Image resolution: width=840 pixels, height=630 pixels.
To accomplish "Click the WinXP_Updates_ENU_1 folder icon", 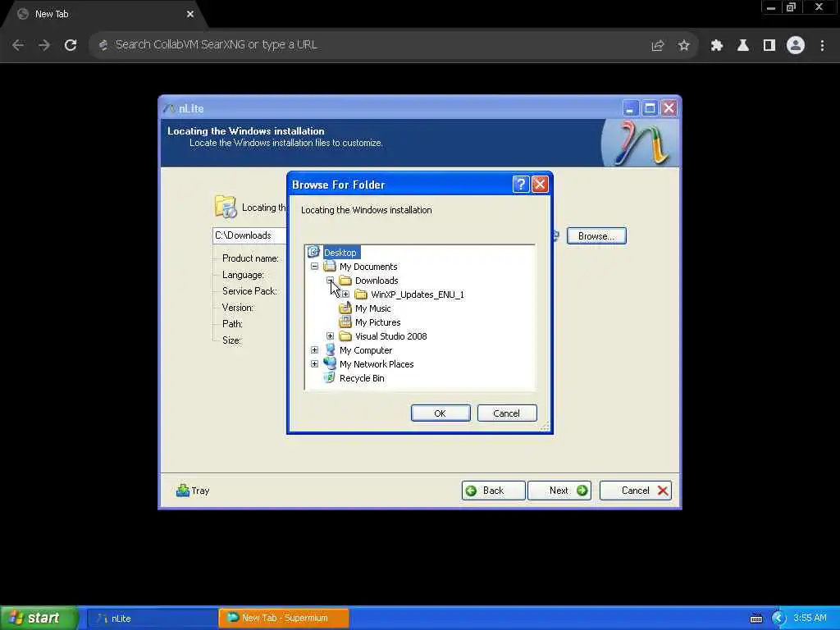I will [361, 294].
